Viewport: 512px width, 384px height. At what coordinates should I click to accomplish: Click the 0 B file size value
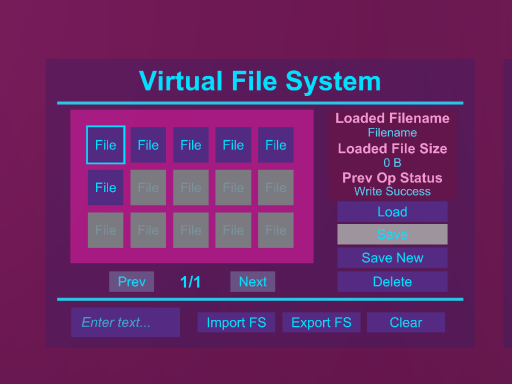tap(392, 163)
